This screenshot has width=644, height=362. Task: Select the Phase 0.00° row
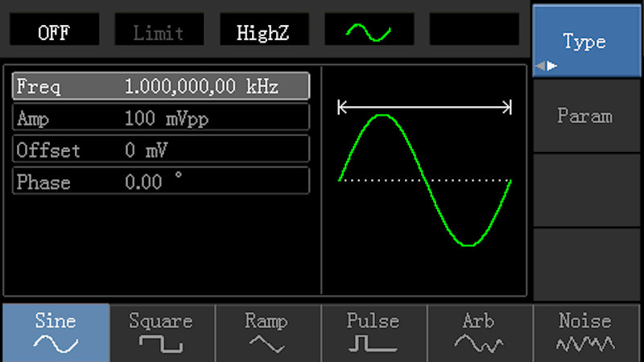(x=160, y=182)
